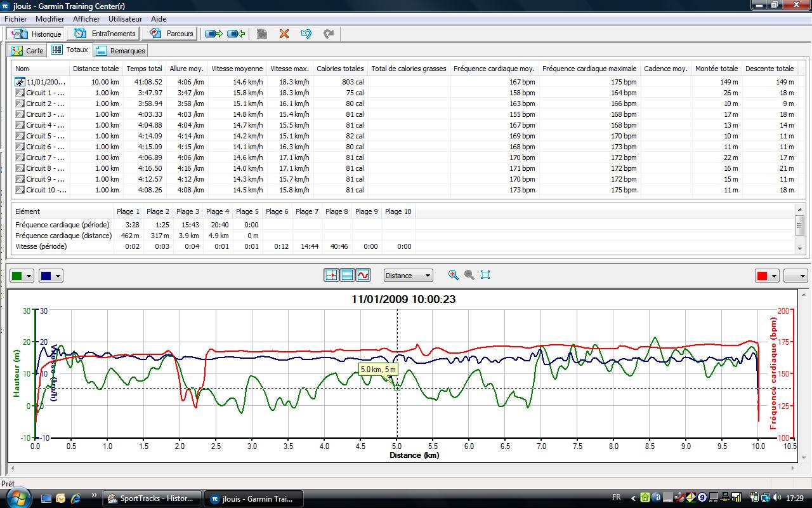The image size is (812, 508).
Task: Launch Internet Explorer from quick launch
Action: pos(75,498)
